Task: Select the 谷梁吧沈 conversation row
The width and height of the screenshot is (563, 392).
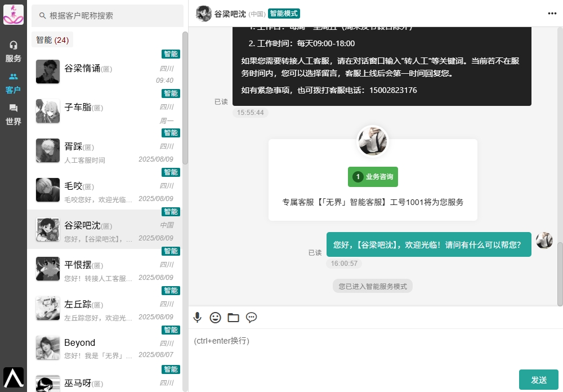Action: [105, 229]
